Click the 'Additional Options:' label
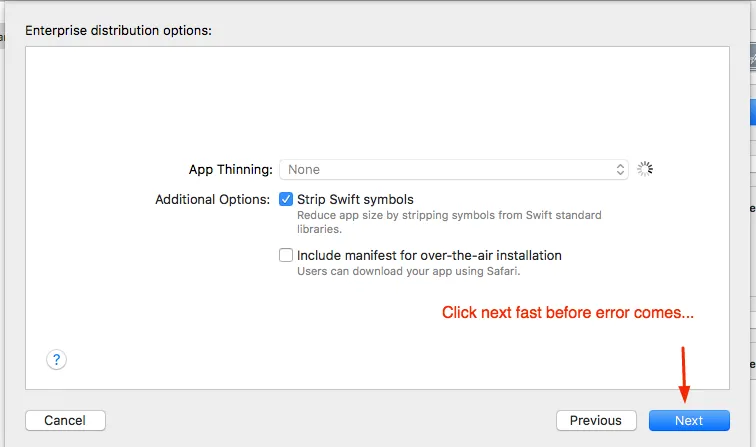Image resolution: width=756 pixels, height=447 pixels. pyautogui.click(x=212, y=199)
